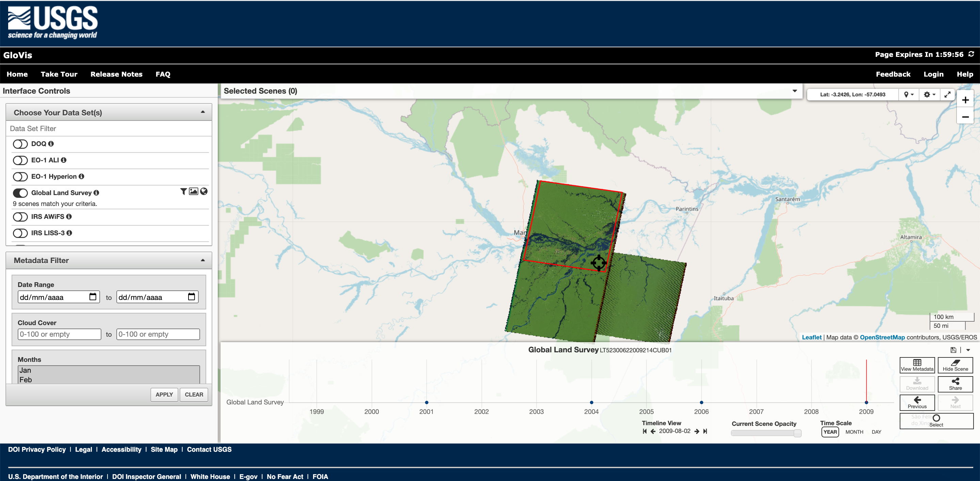Screen dimensions: 980x481
Task: Click the disabled Download button
Action: (x=917, y=384)
